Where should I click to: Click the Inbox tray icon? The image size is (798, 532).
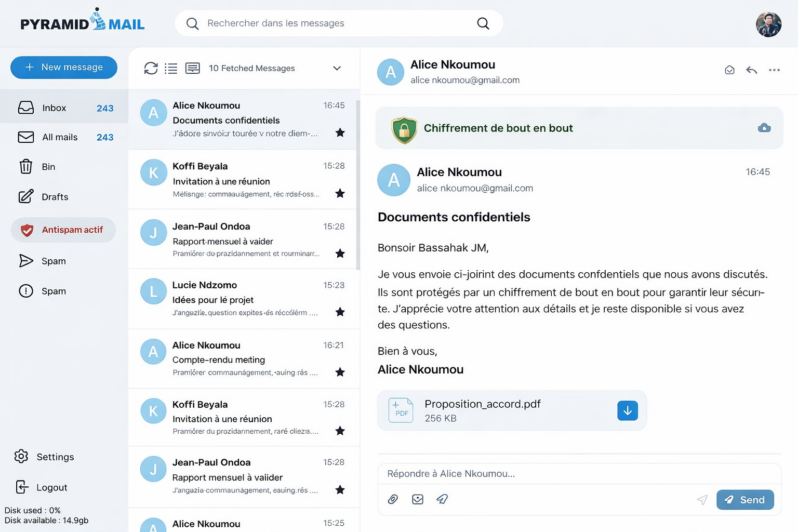(x=26, y=108)
